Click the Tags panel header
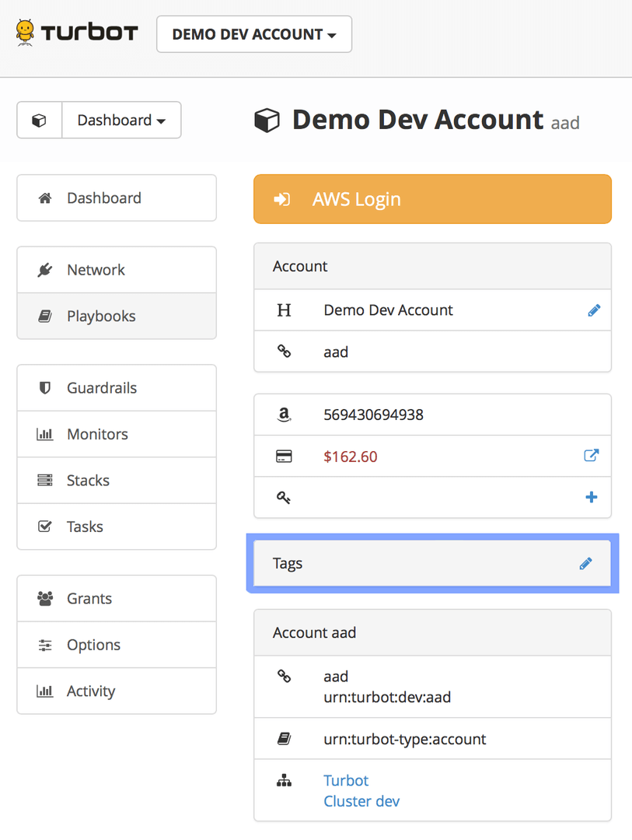This screenshot has width=632, height=840. point(432,564)
